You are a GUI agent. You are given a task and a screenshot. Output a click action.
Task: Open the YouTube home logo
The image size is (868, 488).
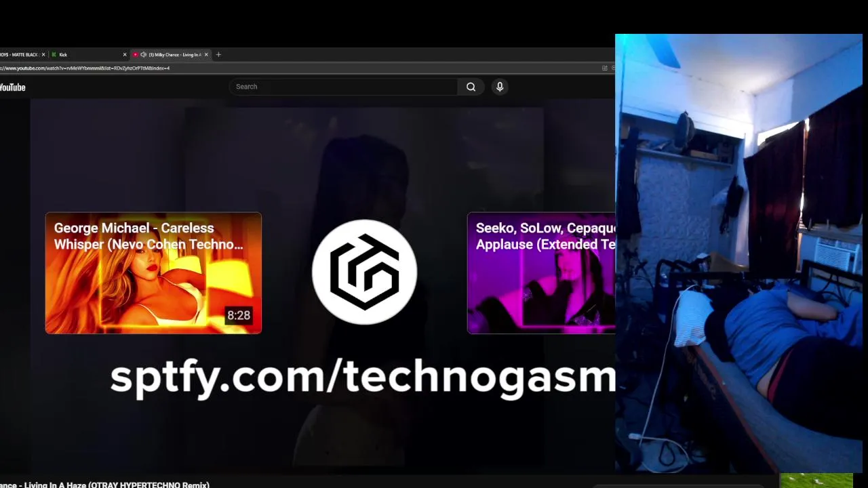(x=12, y=87)
